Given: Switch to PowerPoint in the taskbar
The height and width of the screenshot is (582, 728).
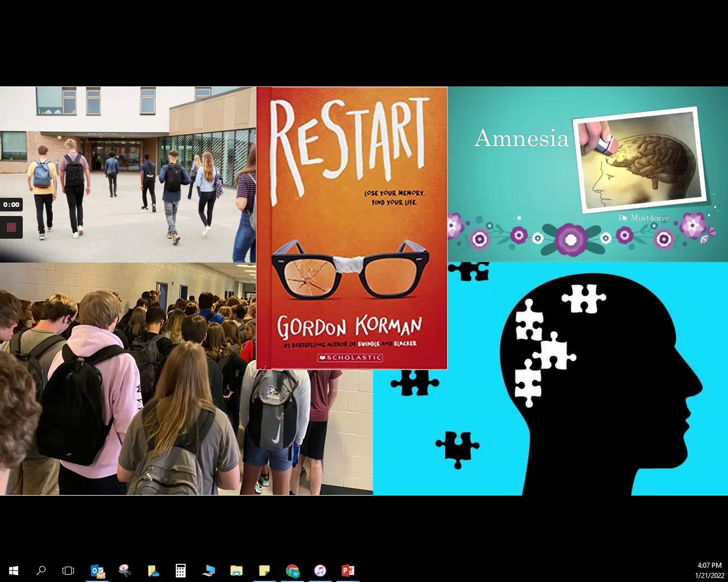Looking at the screenshot, I should 348,571.
